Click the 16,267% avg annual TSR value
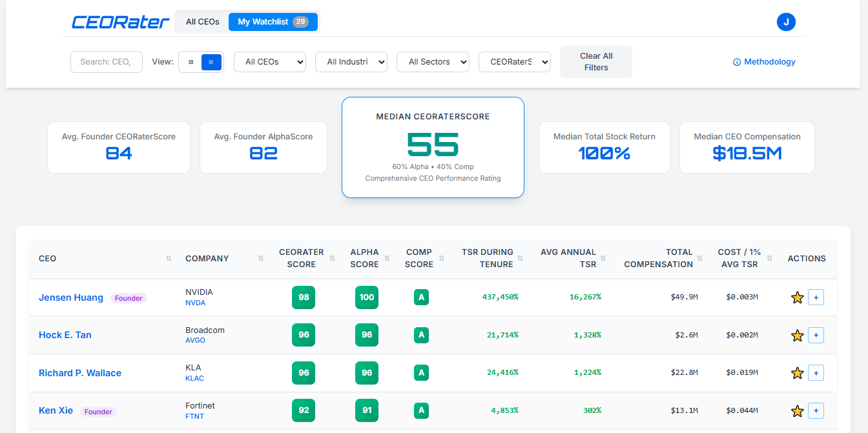 585,297
